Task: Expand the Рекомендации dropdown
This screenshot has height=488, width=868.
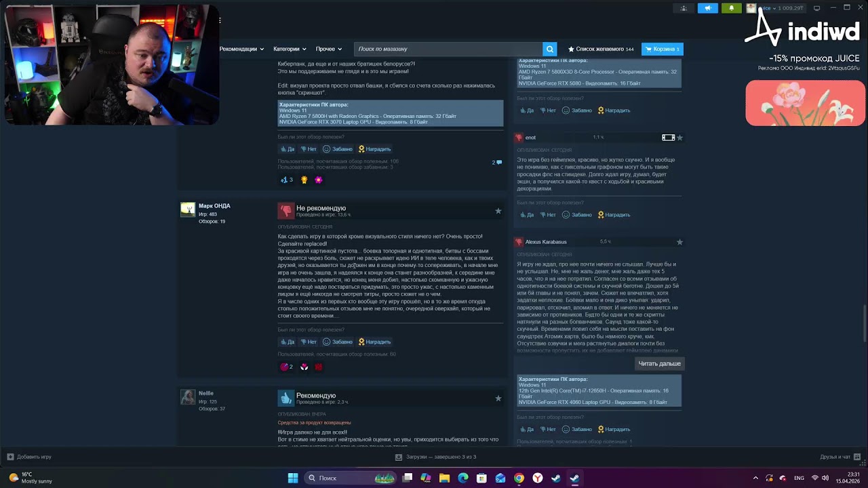Action: tap(241, 49)
